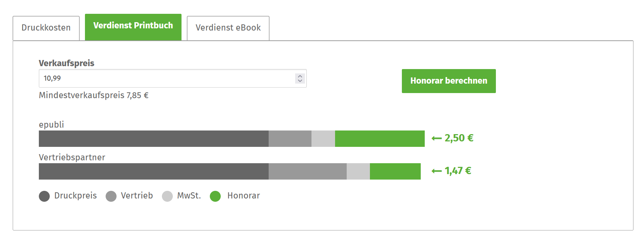Click the light gray MwSt. legend dot
This screenshot has height=237, width=644.
point(167,196)
